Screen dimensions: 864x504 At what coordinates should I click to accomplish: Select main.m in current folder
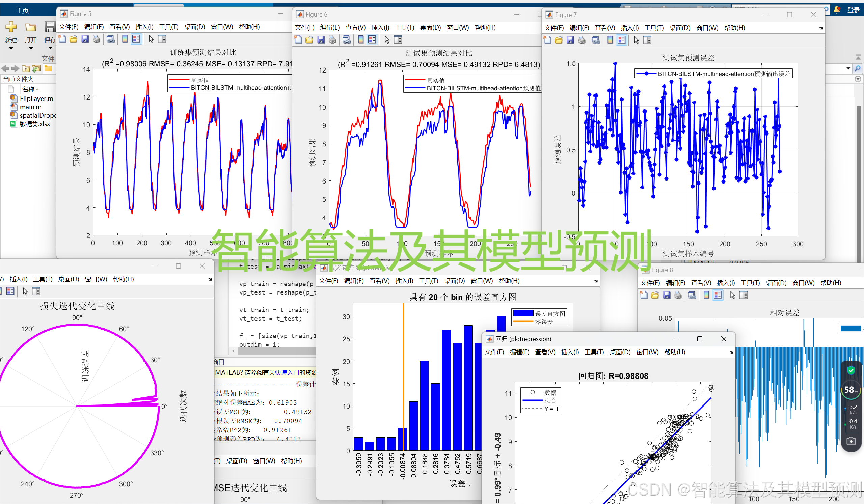pos(30,107)
